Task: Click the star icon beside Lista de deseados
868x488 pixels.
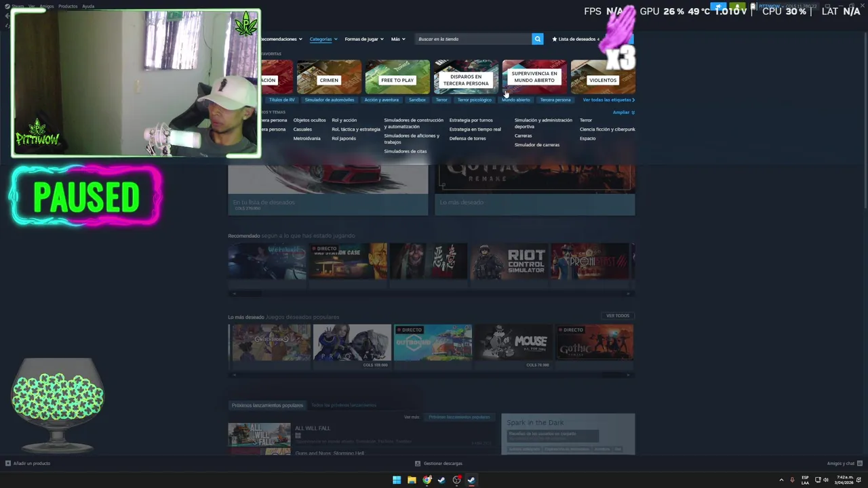Action: click(x=555, y=39)
